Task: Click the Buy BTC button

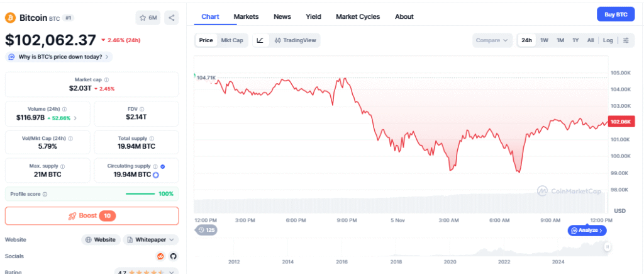Action: pyautogui.click(x=615, y=14)
